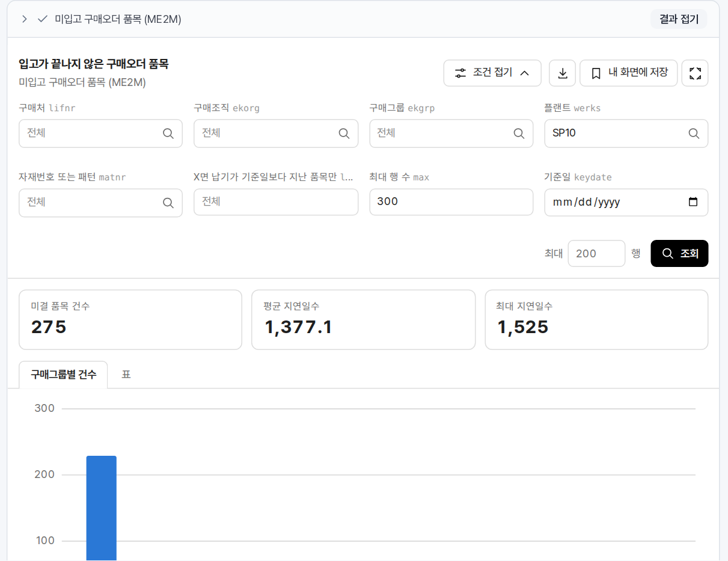Image resolution: width=728 pixels, height=561 pixels.
Task: Save view with 내 화면에 저장
Action: tap(629, 73)
